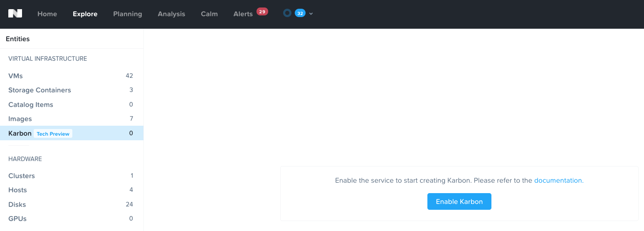Click the Storage Containers count 3

pyautogui.click(x=131, y=90)
